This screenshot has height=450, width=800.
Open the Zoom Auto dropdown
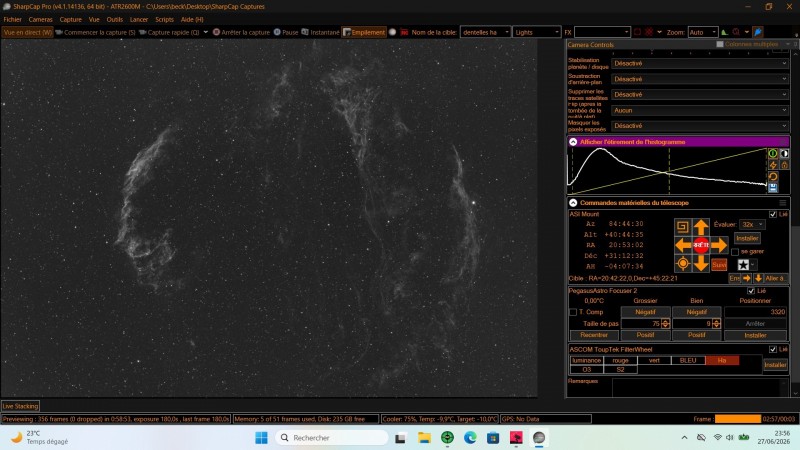pyautogui.click(x=703, y=32)
